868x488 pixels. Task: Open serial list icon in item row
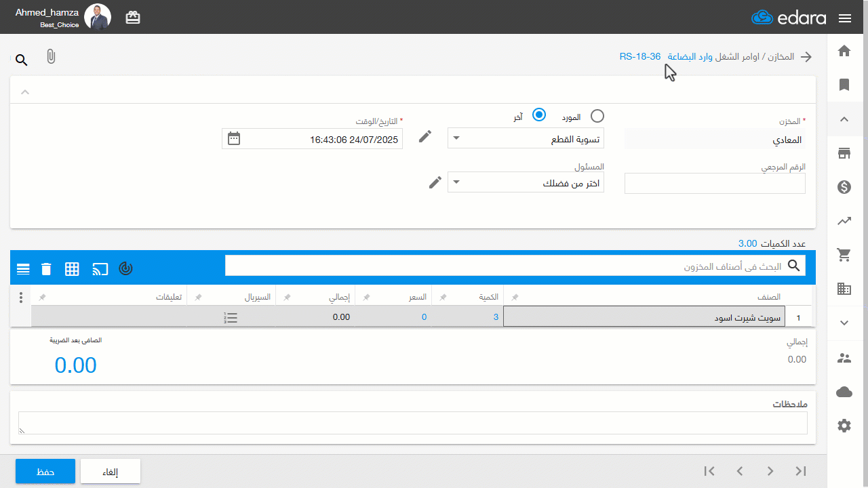tap(231, 317)
